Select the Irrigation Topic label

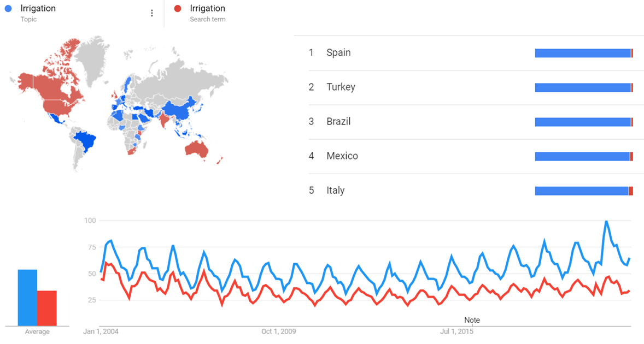pos(38,9)
